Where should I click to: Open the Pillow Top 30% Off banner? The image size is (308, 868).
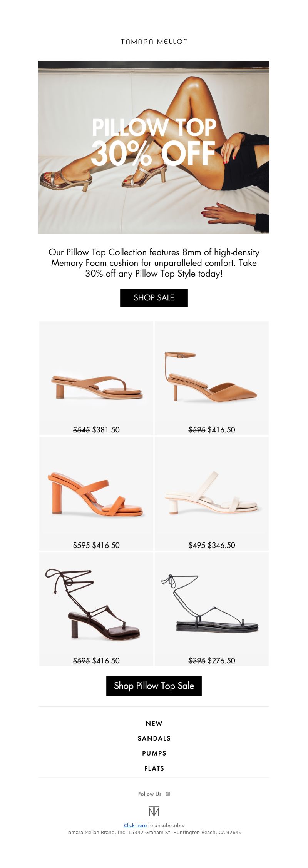[x=154, y=147]
